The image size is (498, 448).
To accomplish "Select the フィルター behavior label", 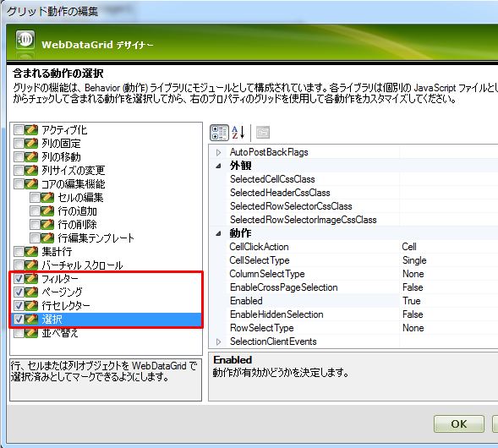I will tap(60, 278).
